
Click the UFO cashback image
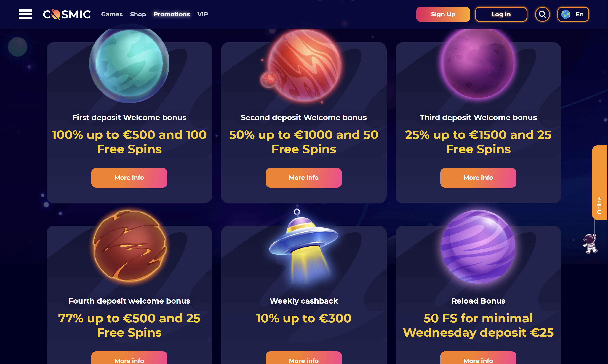[x=304, y=245]
